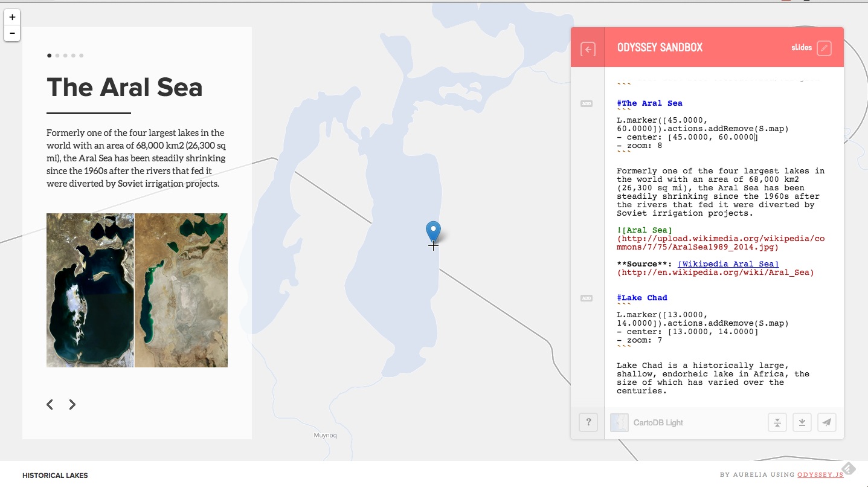Click the **Source** label in editor
868x487 pixels.
coord(645,264)
